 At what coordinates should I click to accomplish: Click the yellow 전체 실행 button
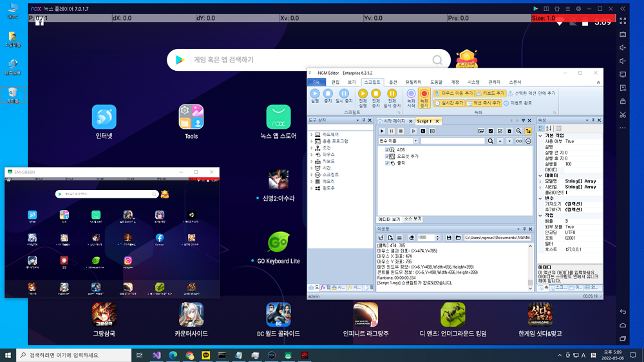(363, 99)
